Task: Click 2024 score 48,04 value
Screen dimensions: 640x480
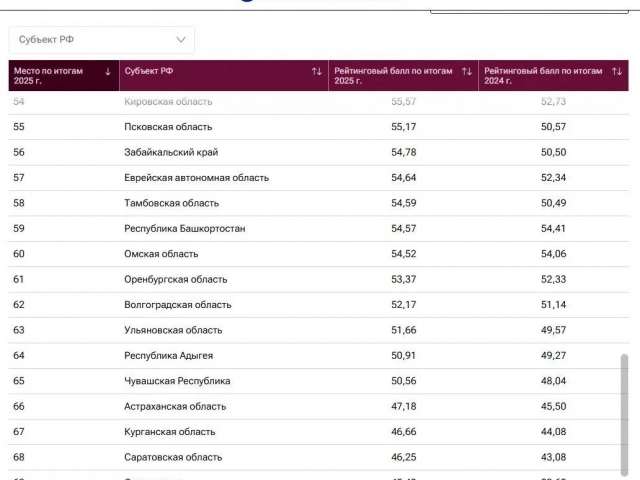Action: 553,381
